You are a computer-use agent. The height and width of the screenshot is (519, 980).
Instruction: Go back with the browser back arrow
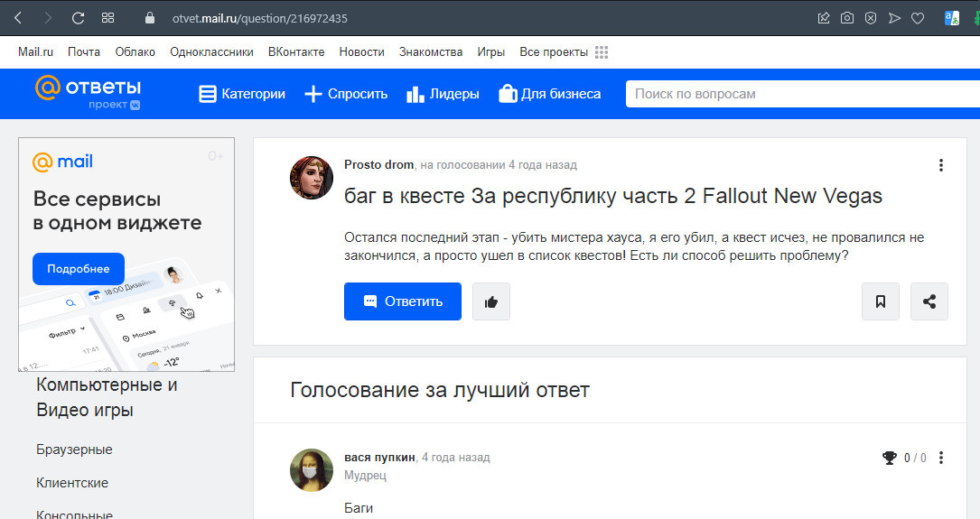point(18,18)
